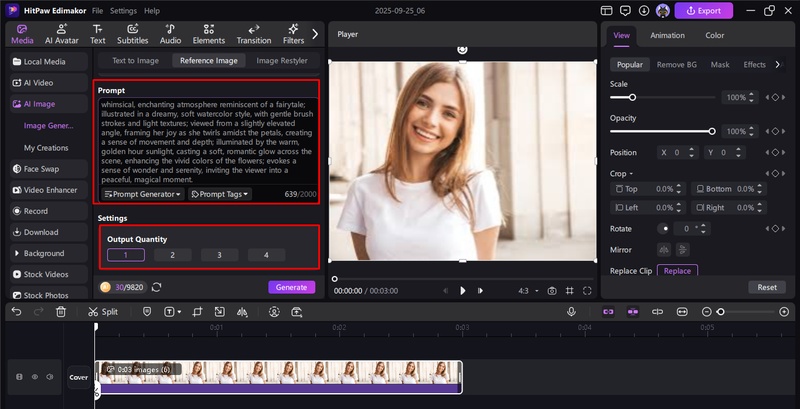Toggle track visibility eye icon
This screenshot has width=800, height=409.
click(34, 377)
